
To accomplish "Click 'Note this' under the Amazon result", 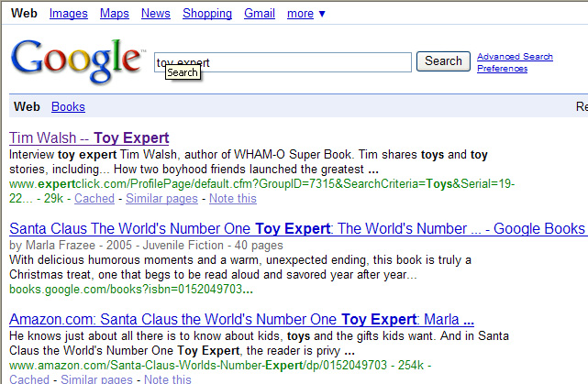I will 168,379.
